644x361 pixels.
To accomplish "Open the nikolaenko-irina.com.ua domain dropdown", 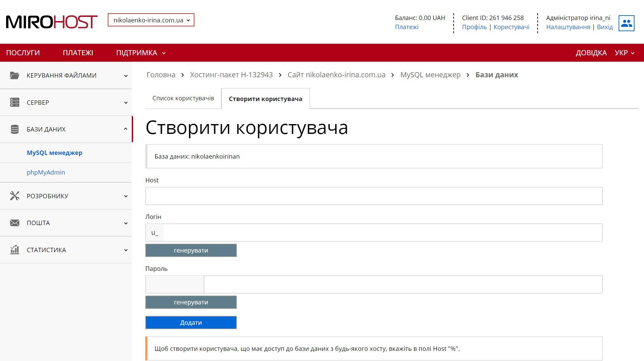I will tap(151, 20).
